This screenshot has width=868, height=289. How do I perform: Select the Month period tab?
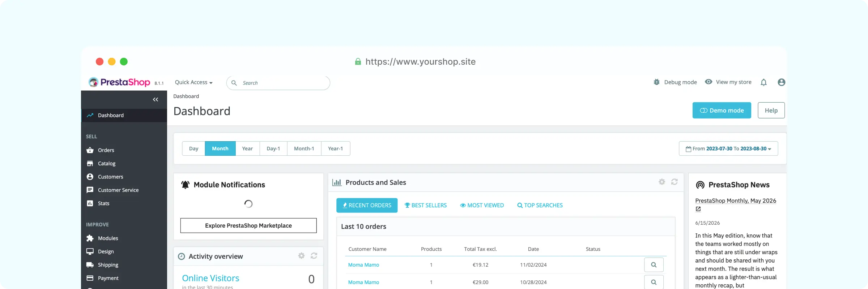click(x=220, y=148)
